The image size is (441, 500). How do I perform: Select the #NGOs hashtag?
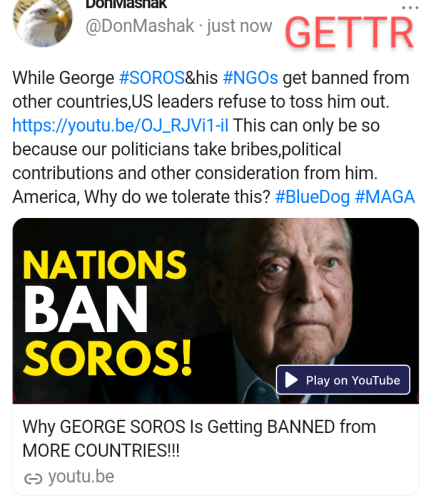point(250,78)
